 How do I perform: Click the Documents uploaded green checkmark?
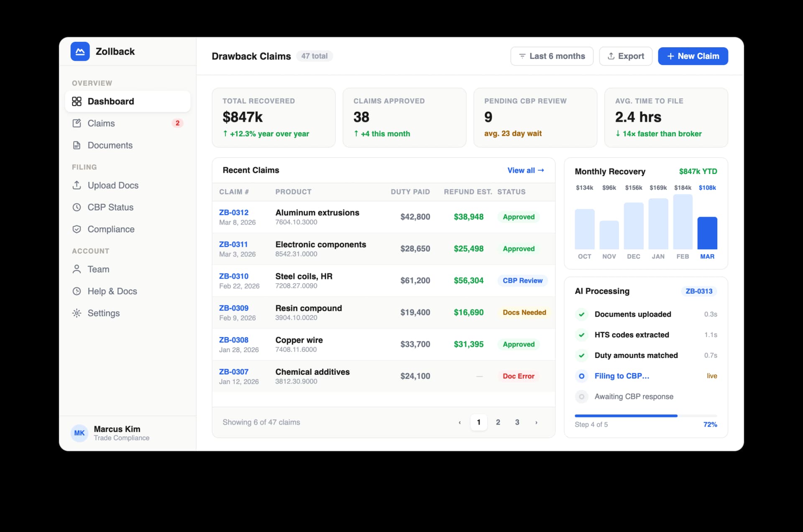click(x=581, y=315)
